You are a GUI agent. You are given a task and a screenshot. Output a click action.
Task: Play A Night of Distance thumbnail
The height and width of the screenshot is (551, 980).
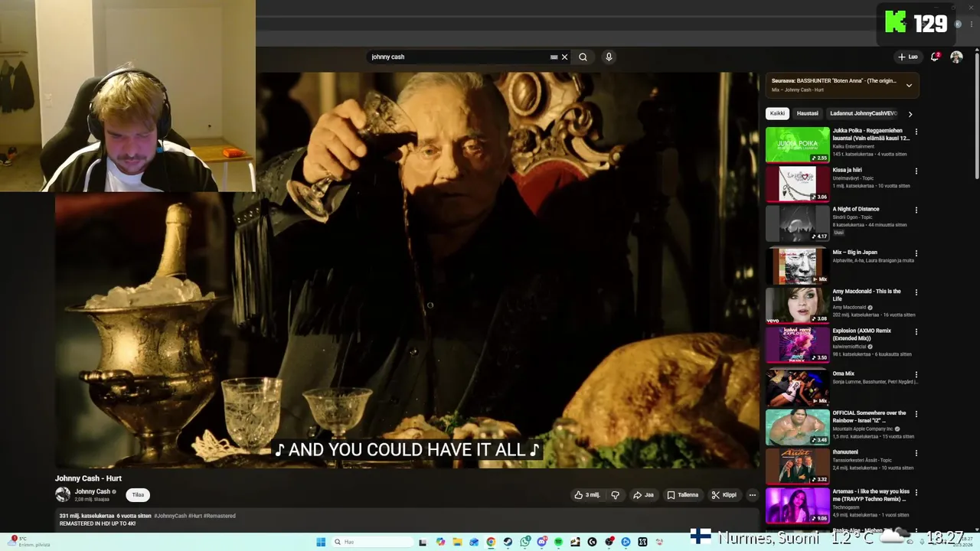(x=797, y=223)
